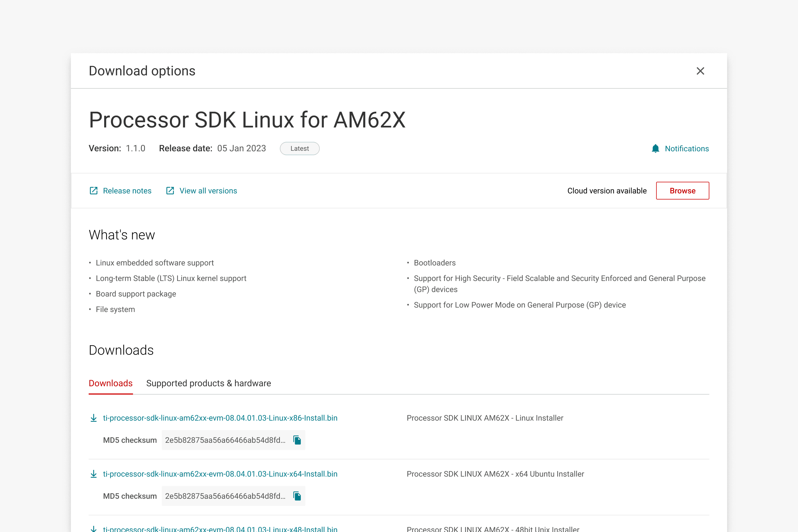The height and width of the screenshot is (532, 798).
Task: Open the Release notes link
Action: (x=127, y=191)
